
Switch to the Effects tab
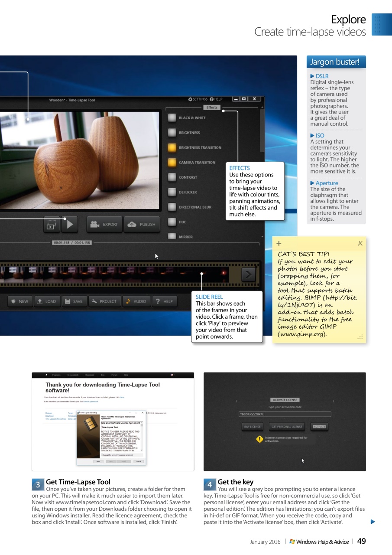point(212,107)
